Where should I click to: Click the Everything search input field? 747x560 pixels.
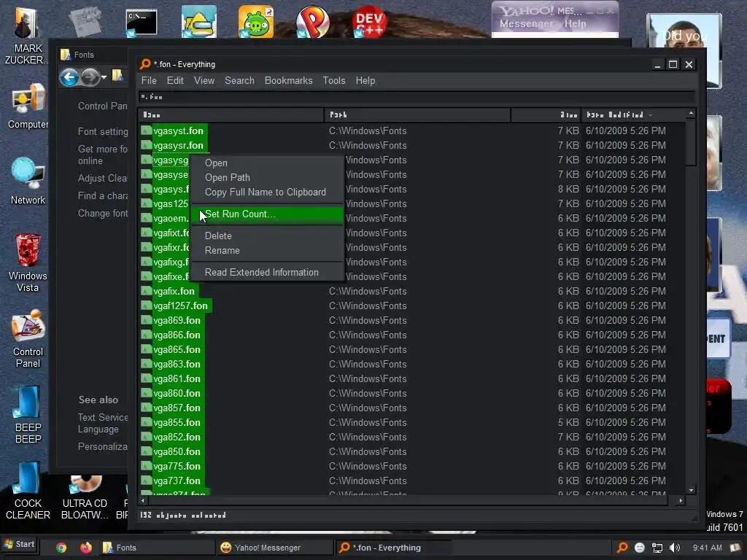[x=417, y=97]
